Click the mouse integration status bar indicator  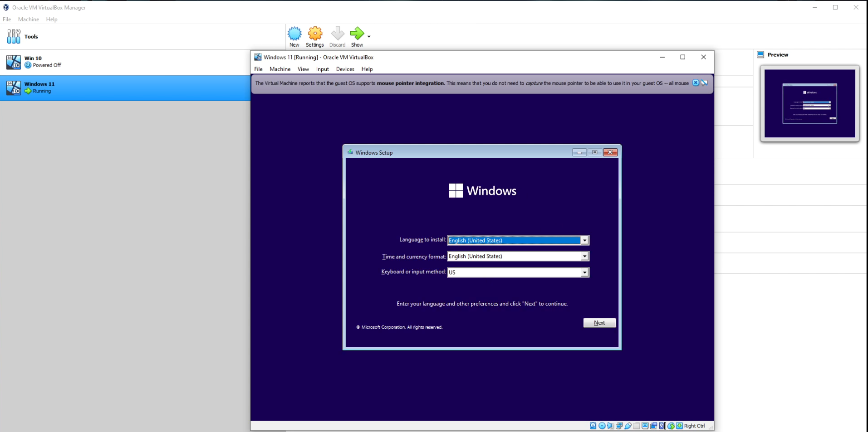671,426
